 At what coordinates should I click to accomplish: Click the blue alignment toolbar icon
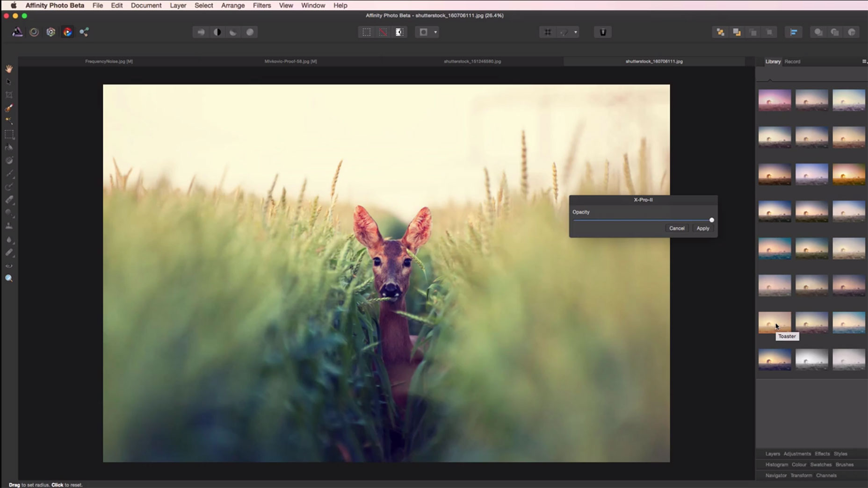(794, 32)
